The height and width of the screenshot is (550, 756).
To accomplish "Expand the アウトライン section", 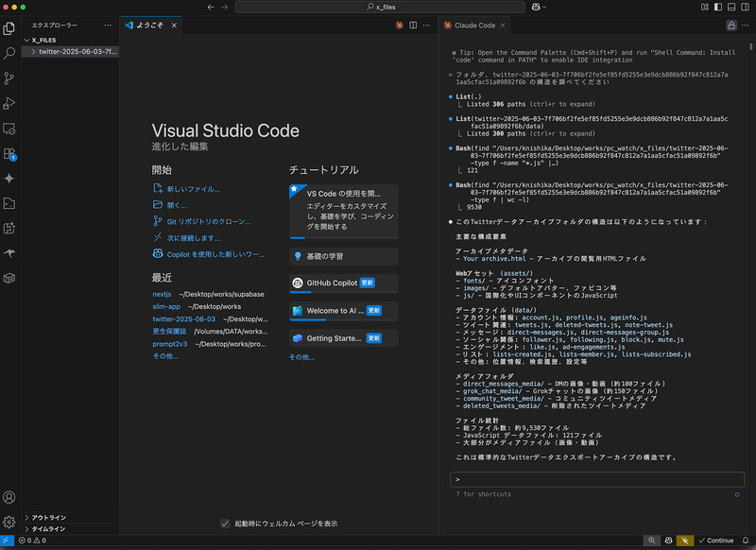I will tap(70, 518).
